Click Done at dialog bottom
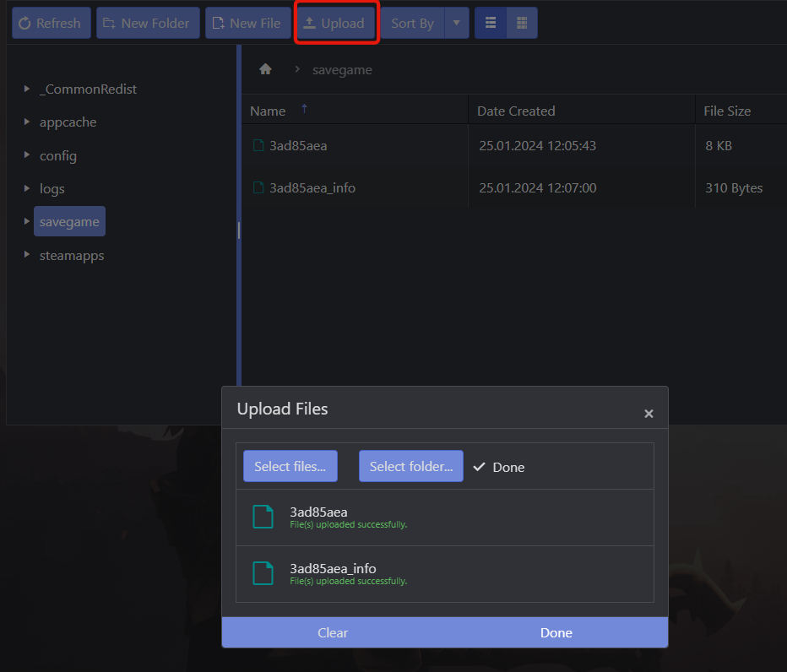This screenshot has width=787, height=672. [x=556, y=632]
